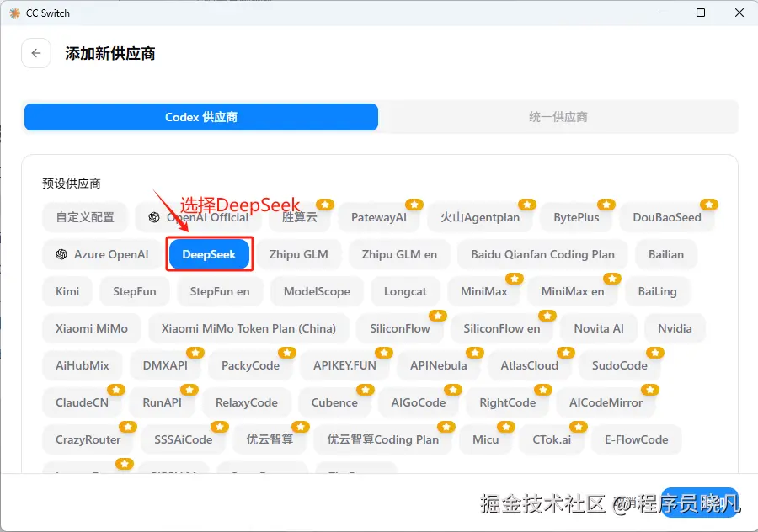Image resolution: width=758 pixels, height=532 pixels.
Task: Select the ClaudeCN preset
Action: (83, 402)
